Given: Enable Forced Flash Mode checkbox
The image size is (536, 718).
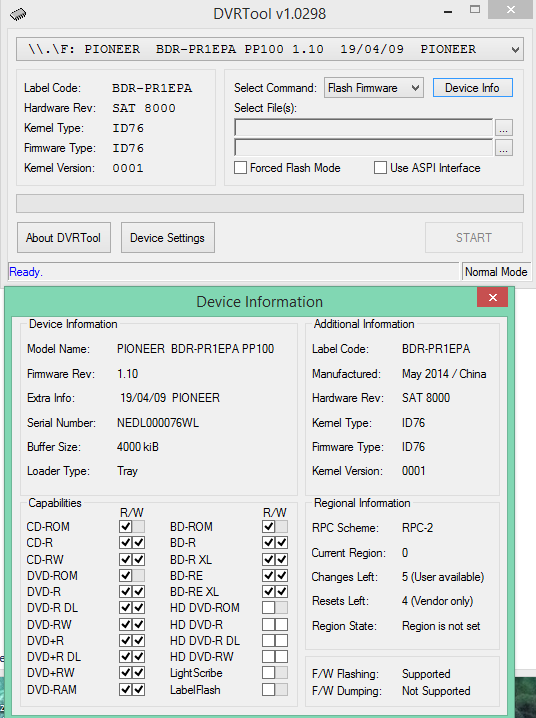Looking at the screenshot, I should point(240,168).
